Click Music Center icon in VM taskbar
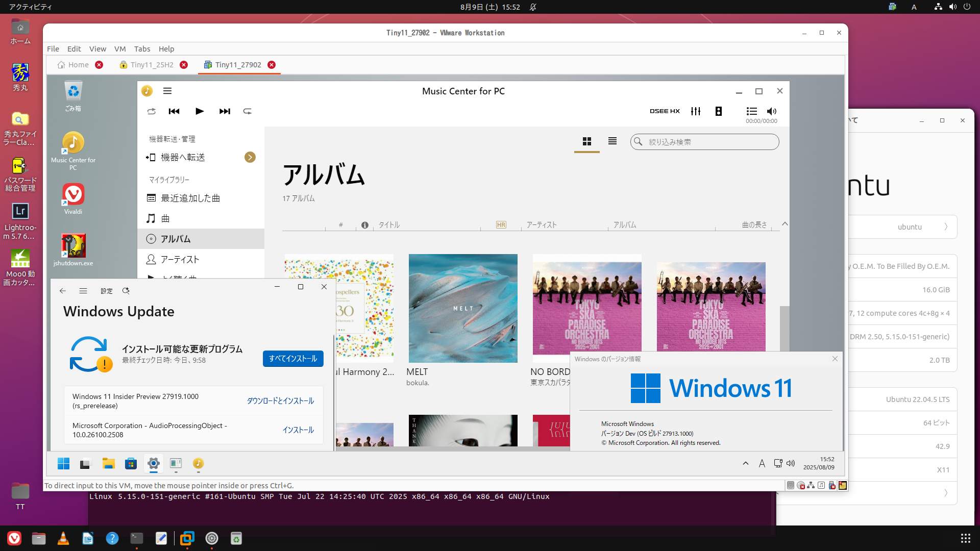Screen dimensions: 980x551 tap(198, 463)
